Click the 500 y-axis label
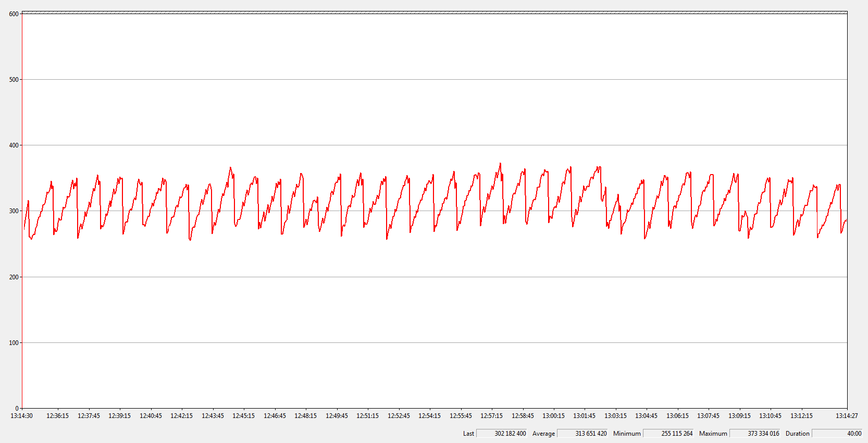 [14, 80]
